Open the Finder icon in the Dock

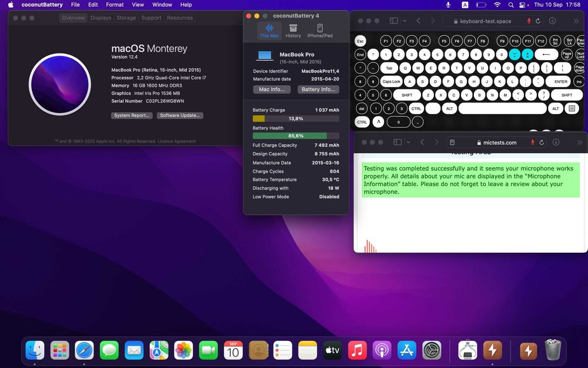(35, 350)
